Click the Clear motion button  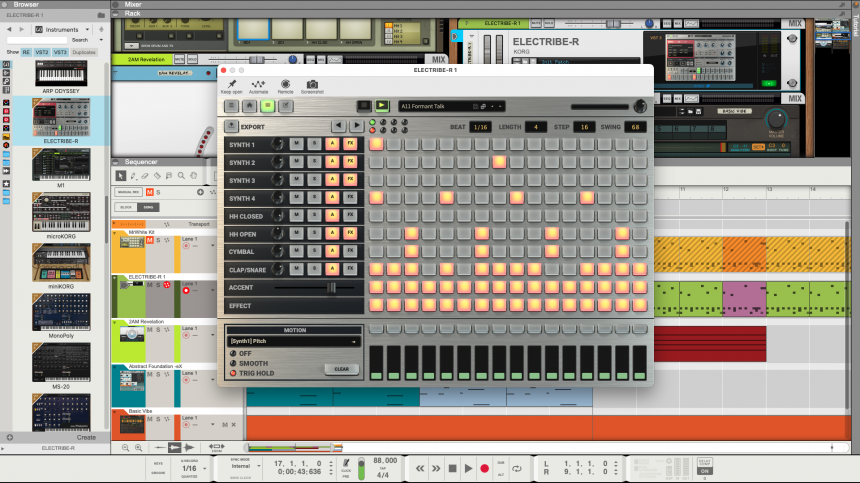click(x=341, y=369)
